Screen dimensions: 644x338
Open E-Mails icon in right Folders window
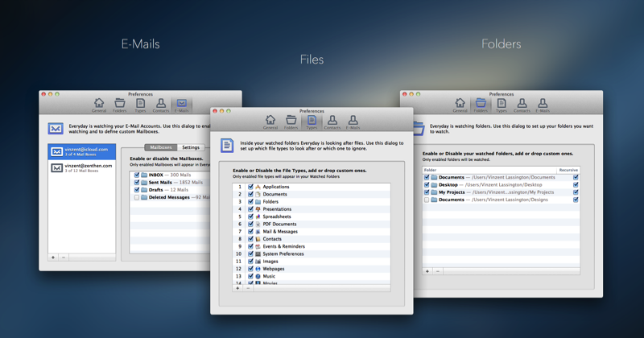click(x=543, y=105)
